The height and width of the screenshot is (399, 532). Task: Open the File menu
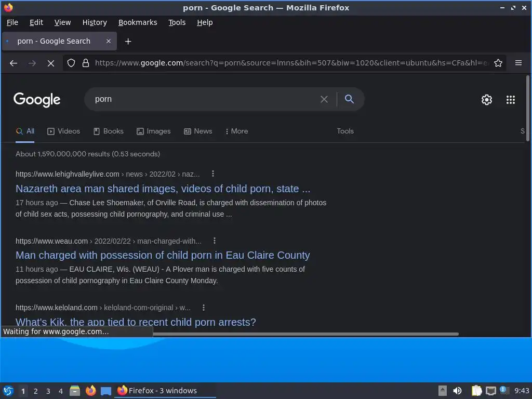12,22
